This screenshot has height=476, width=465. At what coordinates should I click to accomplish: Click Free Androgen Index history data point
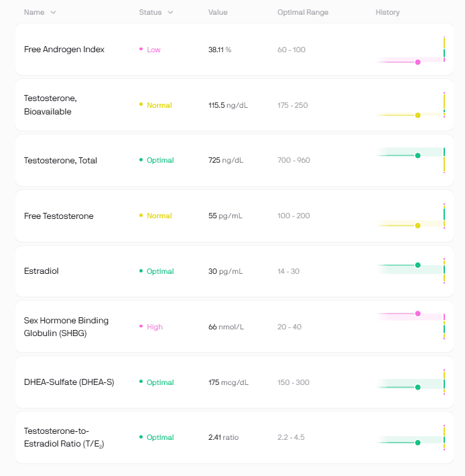pyautogui.click(x=417, y=62)
